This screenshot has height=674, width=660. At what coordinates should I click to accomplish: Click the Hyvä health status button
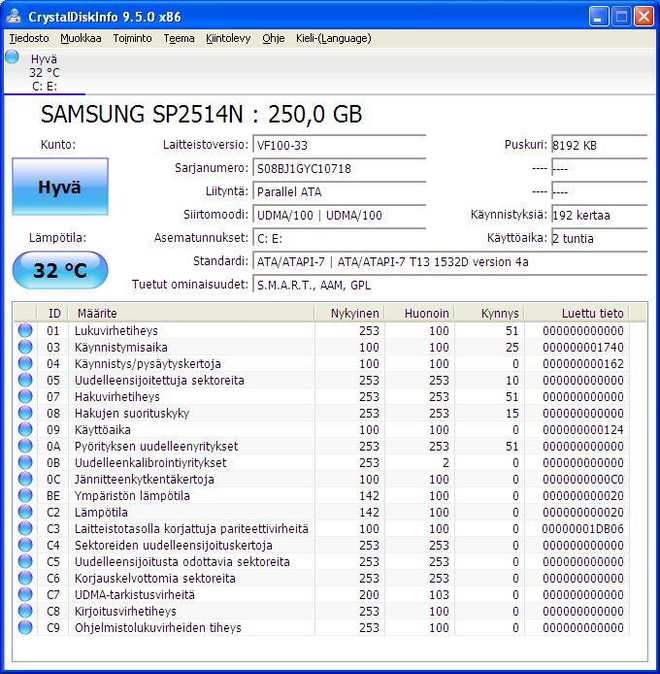60,187
